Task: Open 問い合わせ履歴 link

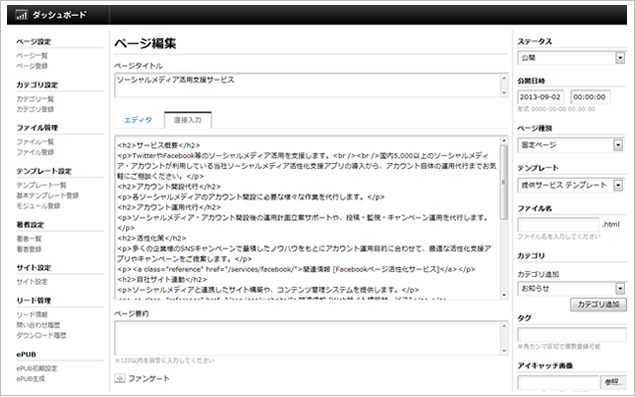Action: (x=38, y=325)
